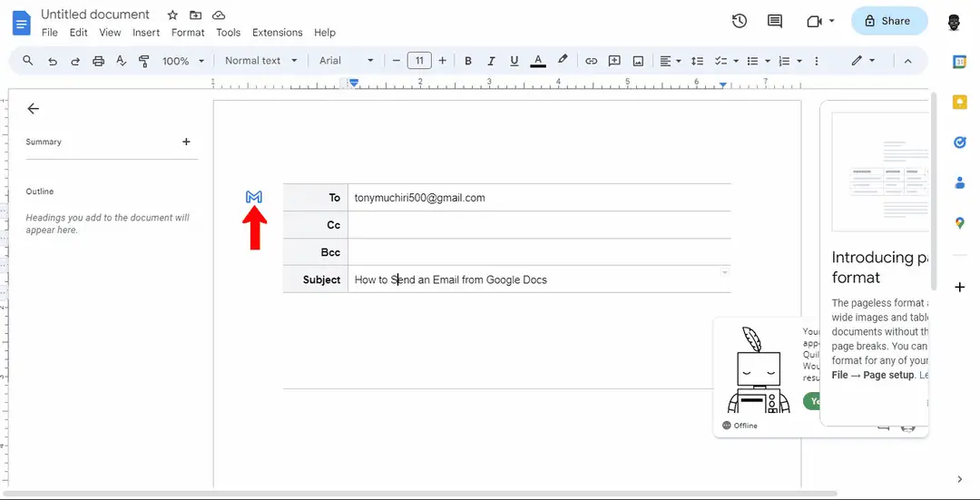Viewport: 980px width, 500px height.
Task: Click the move to folder icon
Action: tap(196, 15)
